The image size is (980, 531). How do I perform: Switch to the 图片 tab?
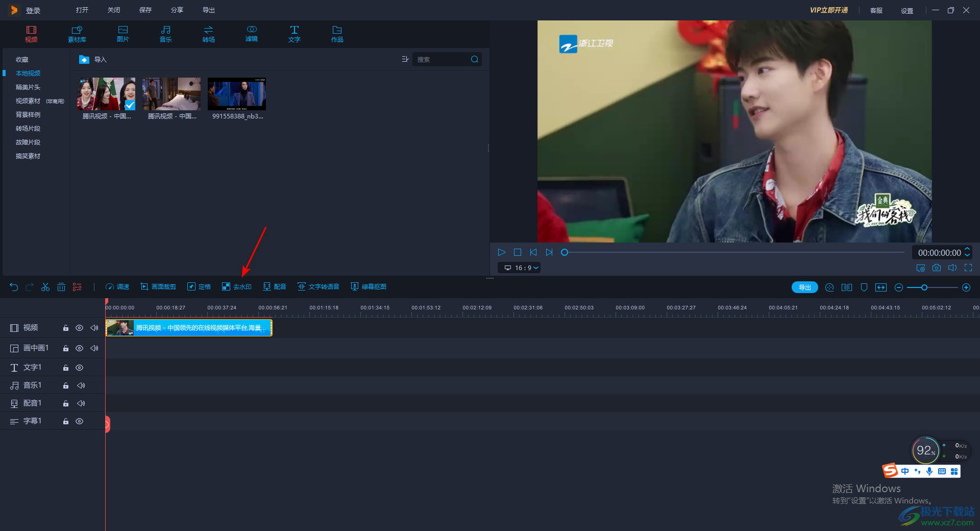(123, 34)
